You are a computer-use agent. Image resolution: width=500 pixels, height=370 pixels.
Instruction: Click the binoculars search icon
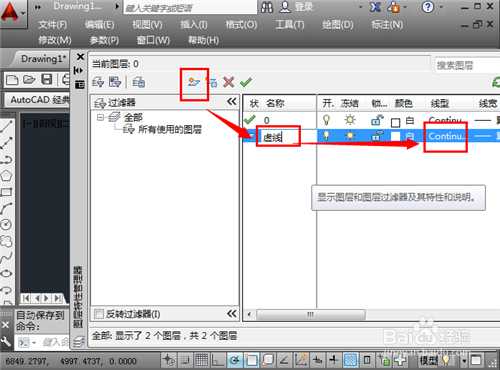click(x=267, y=7)
